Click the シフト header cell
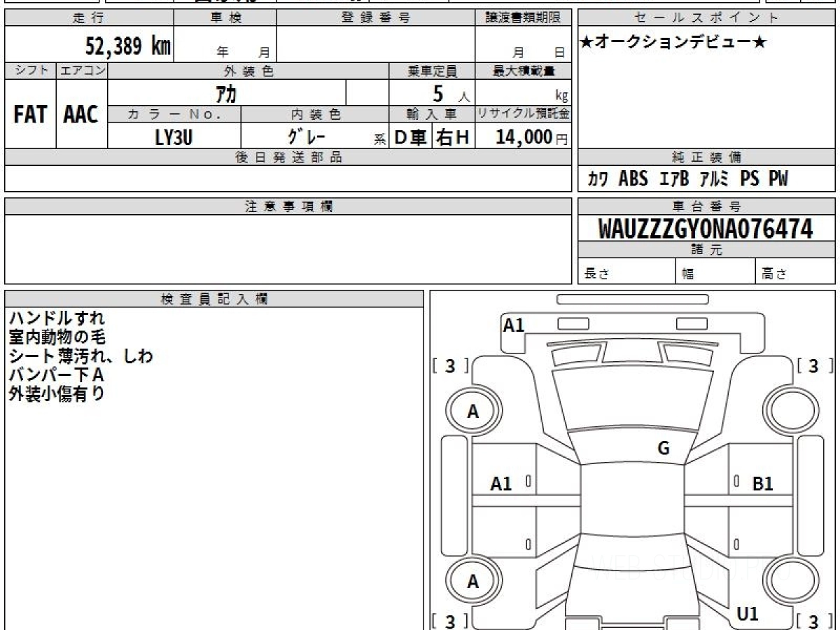 [31, 71]
